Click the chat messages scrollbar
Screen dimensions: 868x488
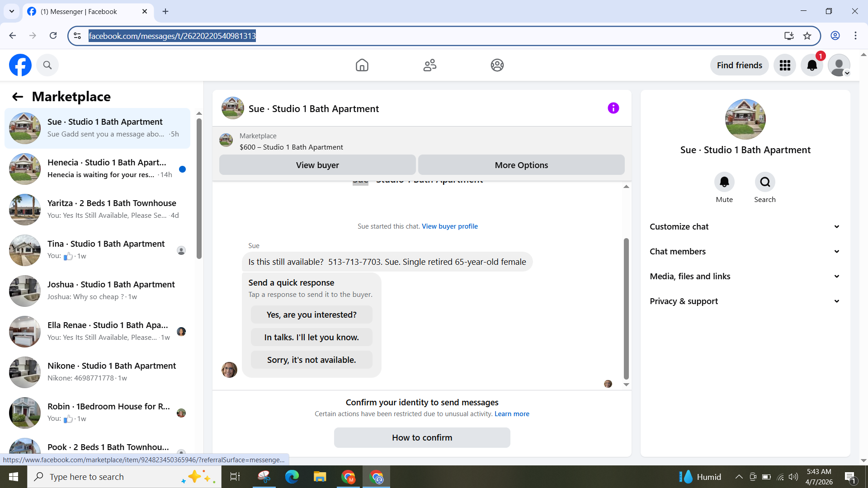tap(626, 308)
